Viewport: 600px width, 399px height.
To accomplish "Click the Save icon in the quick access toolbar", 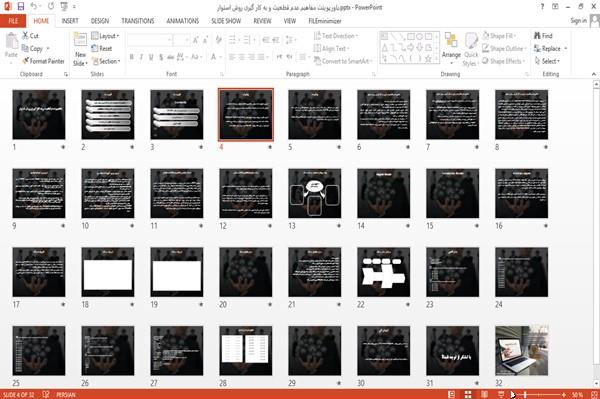I will click(21, 7).
